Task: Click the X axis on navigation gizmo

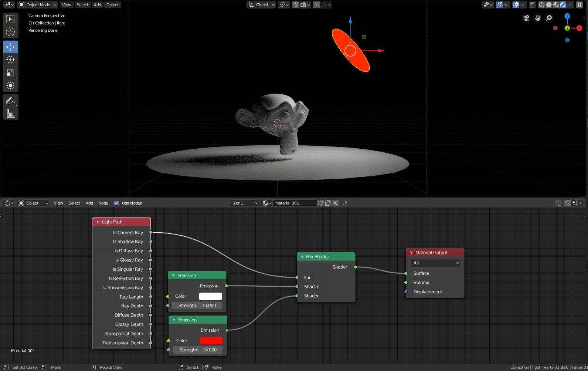Action: (x=579, y=28)
